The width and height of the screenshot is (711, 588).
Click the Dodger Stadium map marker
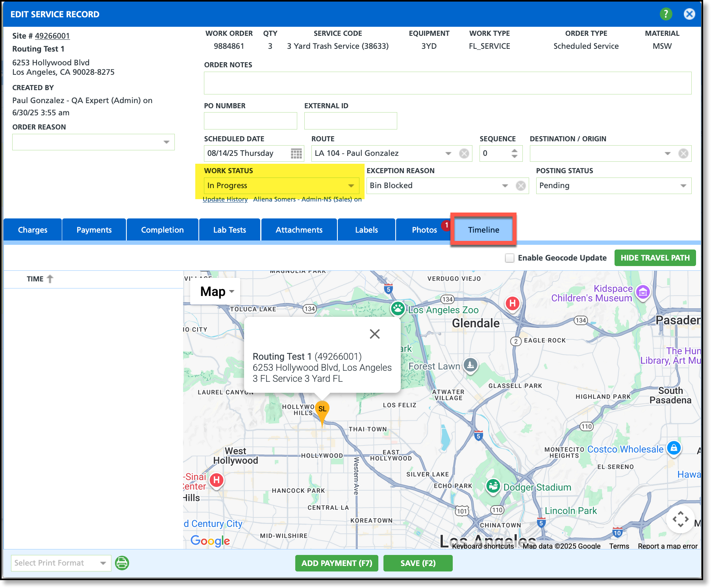click(493, 486)
